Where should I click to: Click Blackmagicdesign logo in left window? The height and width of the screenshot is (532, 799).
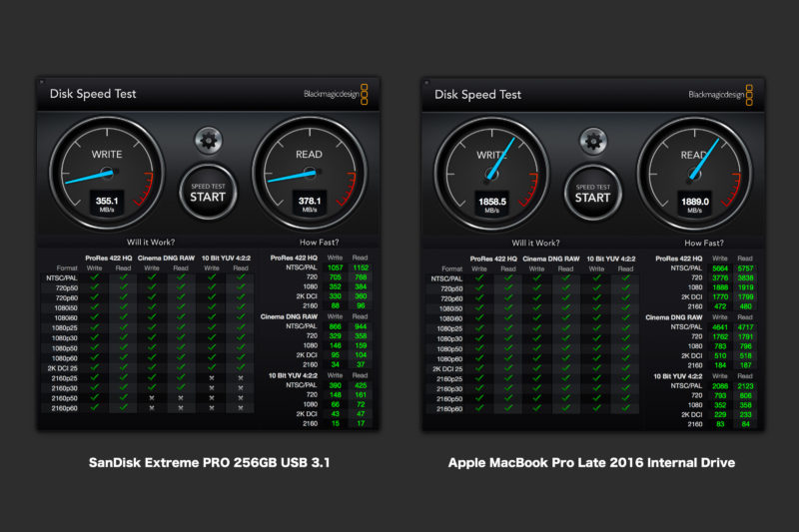tap(338, 95)
